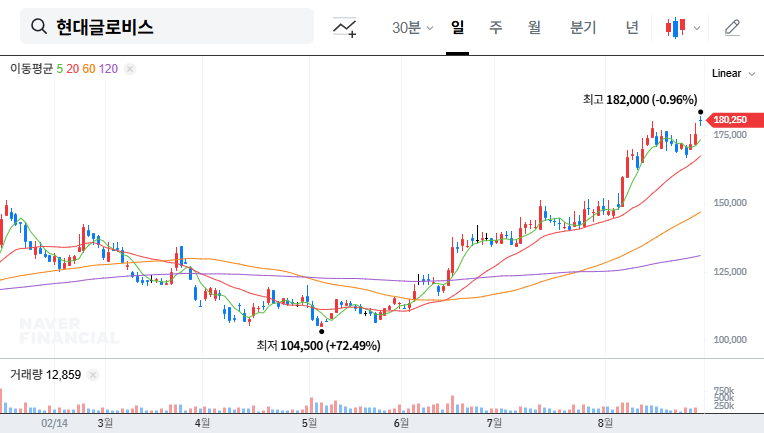Select the 일 daily tab

pyautogui.click(x=458, y=27)
